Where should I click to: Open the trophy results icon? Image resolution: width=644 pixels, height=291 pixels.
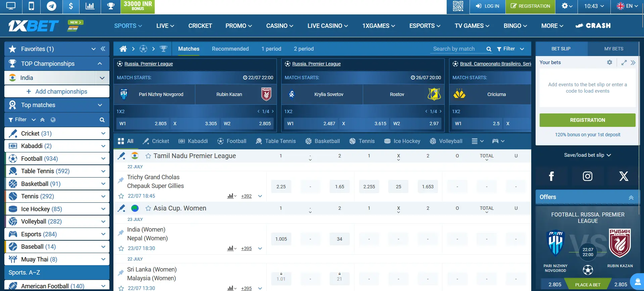110,6
